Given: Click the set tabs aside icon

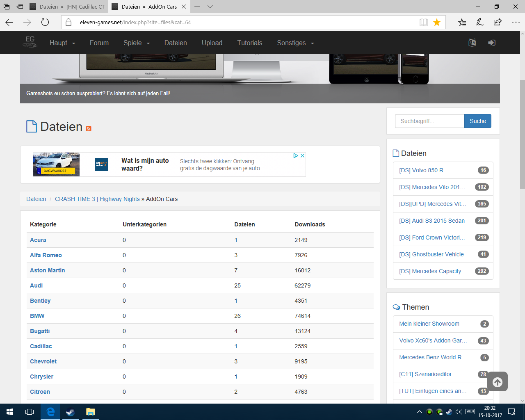Looking at the screenshot, I should [20, 7].
